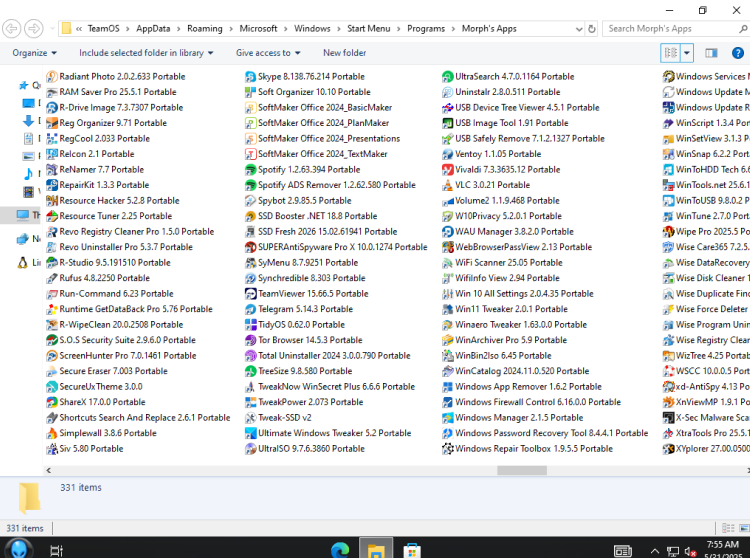Expand the chevron after Roaming in path
This screenshot has height=558, width=750.
click(231, 29)
